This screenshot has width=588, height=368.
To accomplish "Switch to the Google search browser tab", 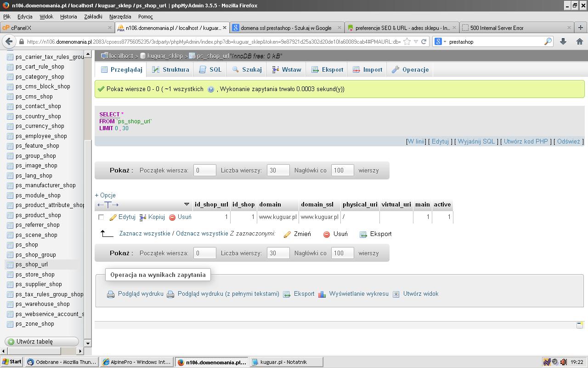I will tap(287, 28).
